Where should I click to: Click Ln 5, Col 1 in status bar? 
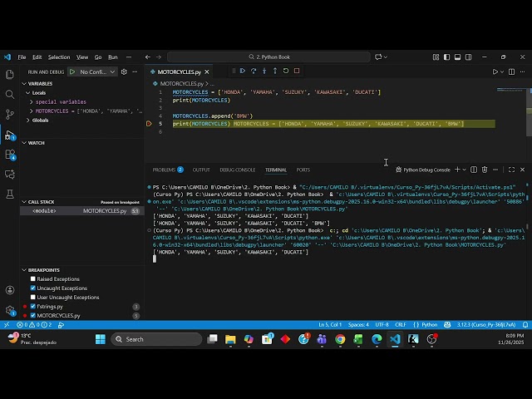330,325
